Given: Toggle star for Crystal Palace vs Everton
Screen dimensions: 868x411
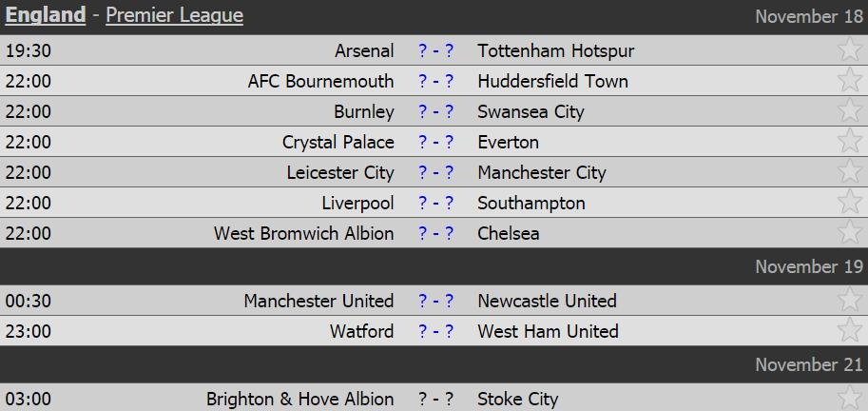Looking at the screenshot, I should 849,142.
